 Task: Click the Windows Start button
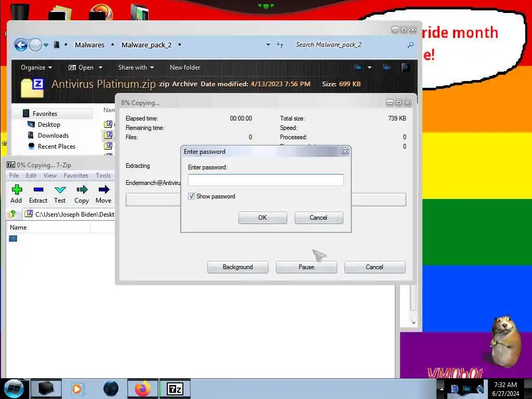(x=13, y=389)
